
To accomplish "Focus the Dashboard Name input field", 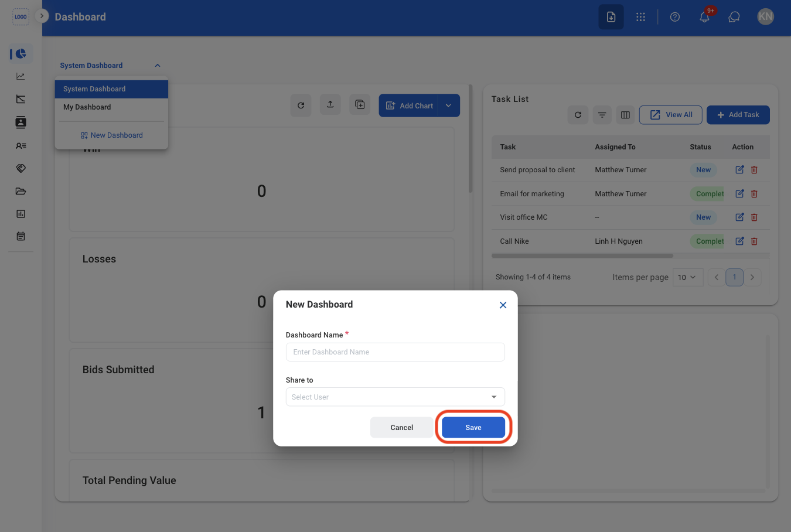I will [395, 352].
